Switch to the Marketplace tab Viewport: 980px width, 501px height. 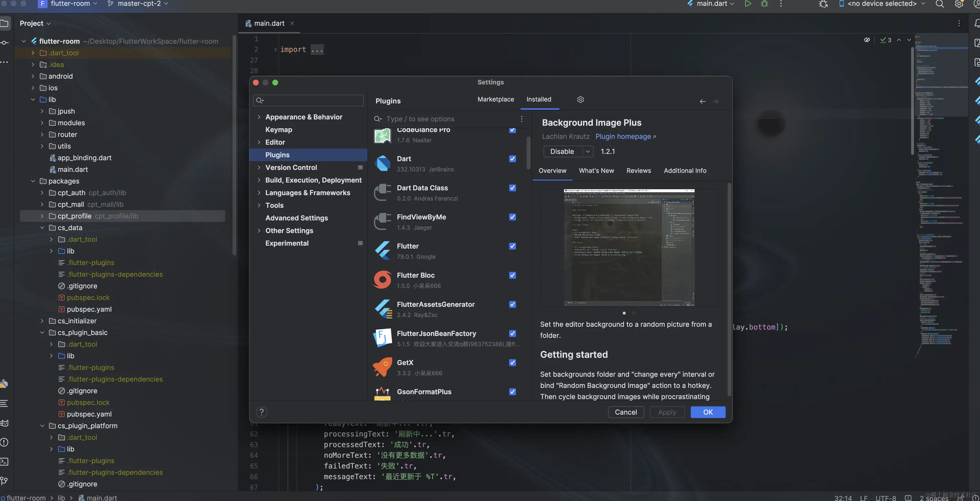point(496,99)
